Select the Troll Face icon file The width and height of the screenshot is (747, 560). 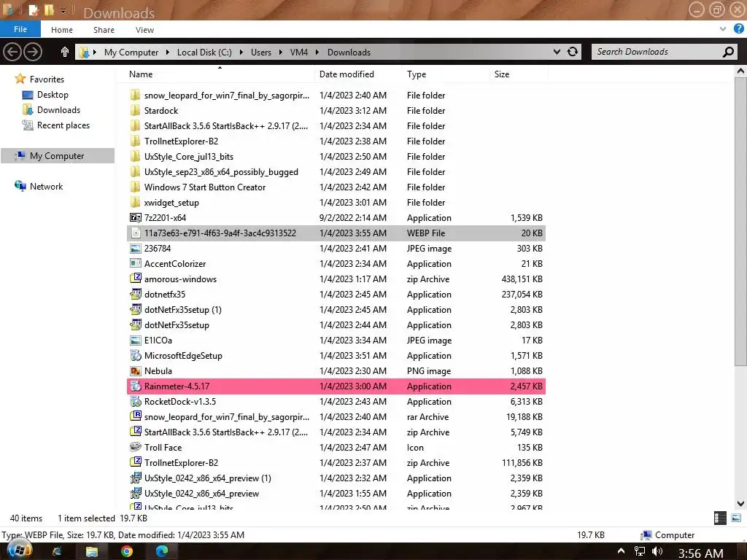point(135,447)
